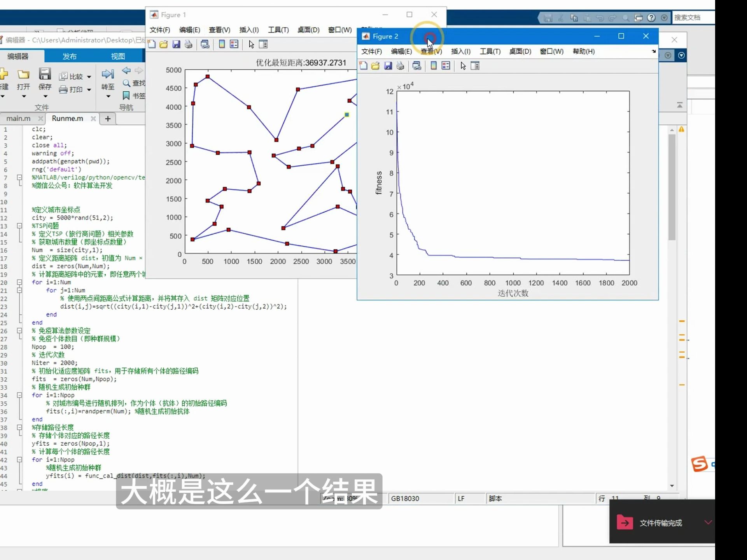This screenshot has height=560, width=747.
Task: Switch to the main.m editor tab
Action: (18, 118)
